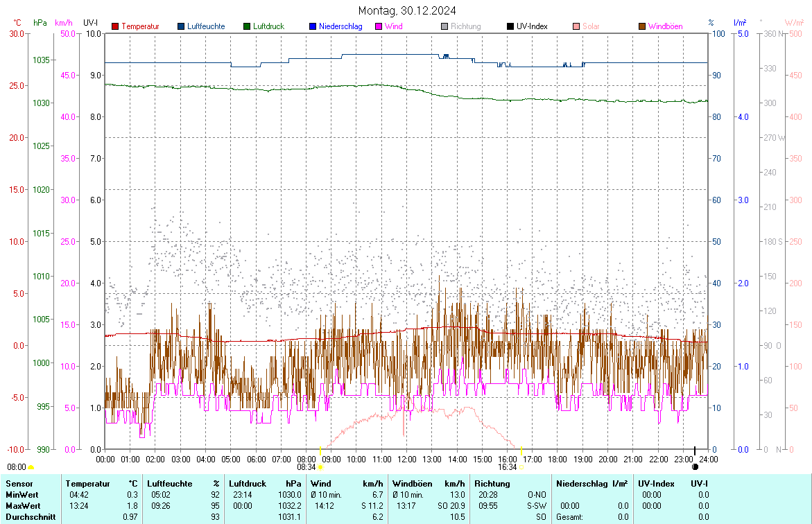
Task: Click the pink Solar legend square
Action: pyautogui.click(x=576, y=26)
